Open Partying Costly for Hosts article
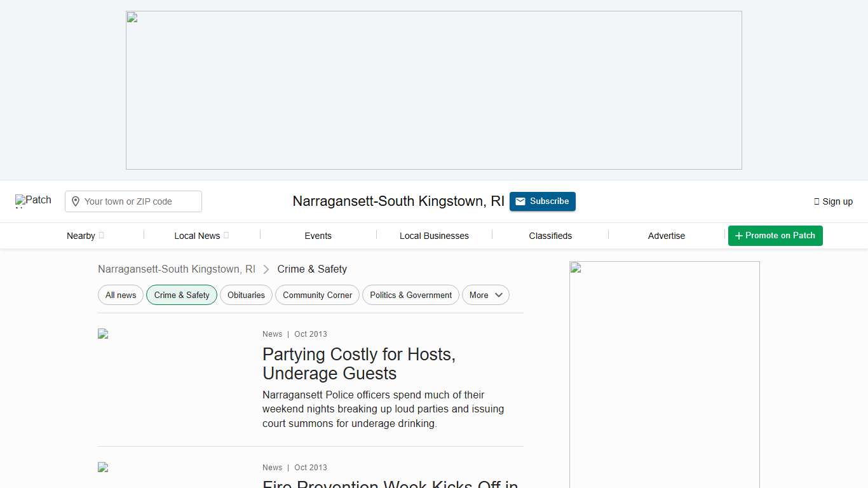 359,363
